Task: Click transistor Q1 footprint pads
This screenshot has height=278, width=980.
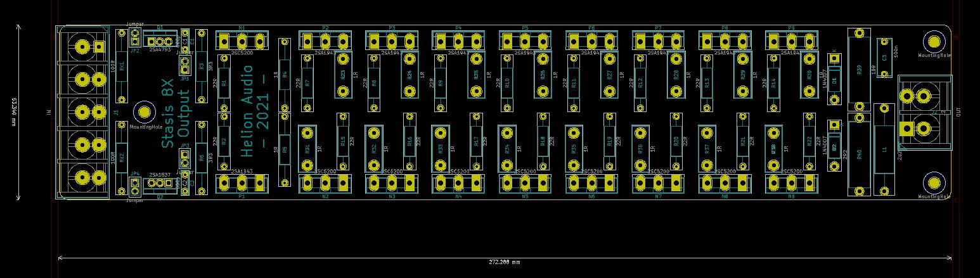Action: coord(160,42)
